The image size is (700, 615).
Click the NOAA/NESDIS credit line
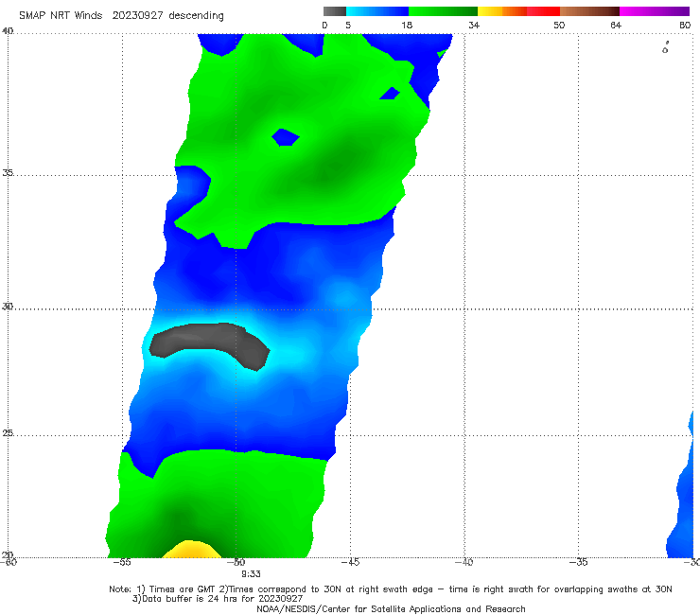click(x=391, y=608)
